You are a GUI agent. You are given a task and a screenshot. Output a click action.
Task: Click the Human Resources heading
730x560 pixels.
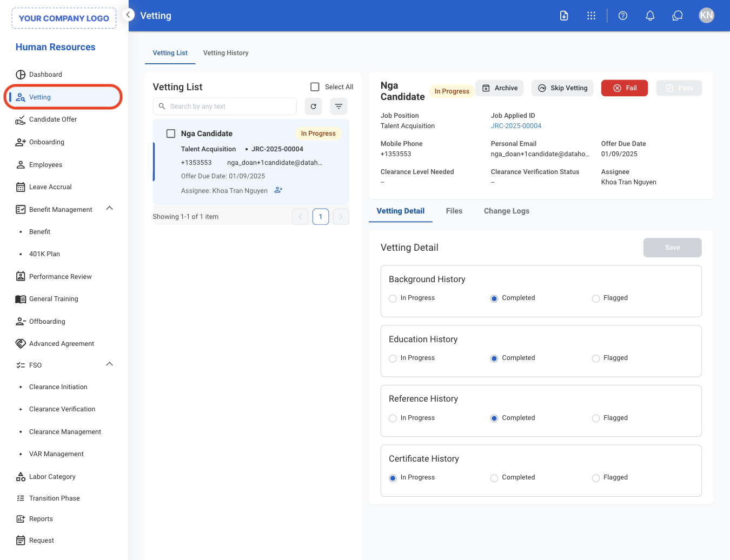[x=55, y=47]
